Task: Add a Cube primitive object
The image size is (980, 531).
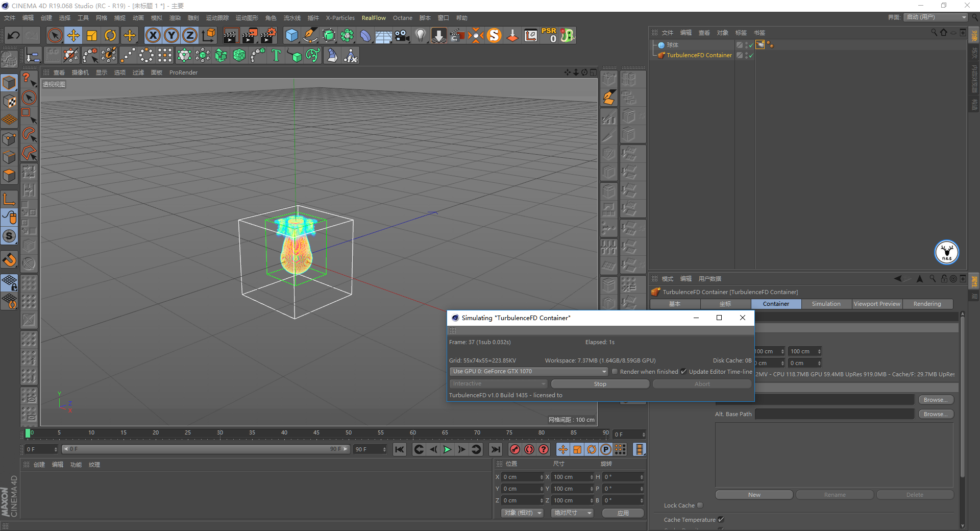Action: [291, 36]
